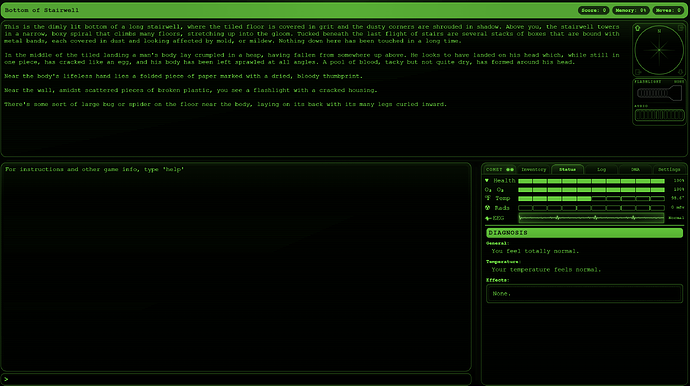Open the DNA tab
Screen dimensions: 690x386
tap(635, 169)
